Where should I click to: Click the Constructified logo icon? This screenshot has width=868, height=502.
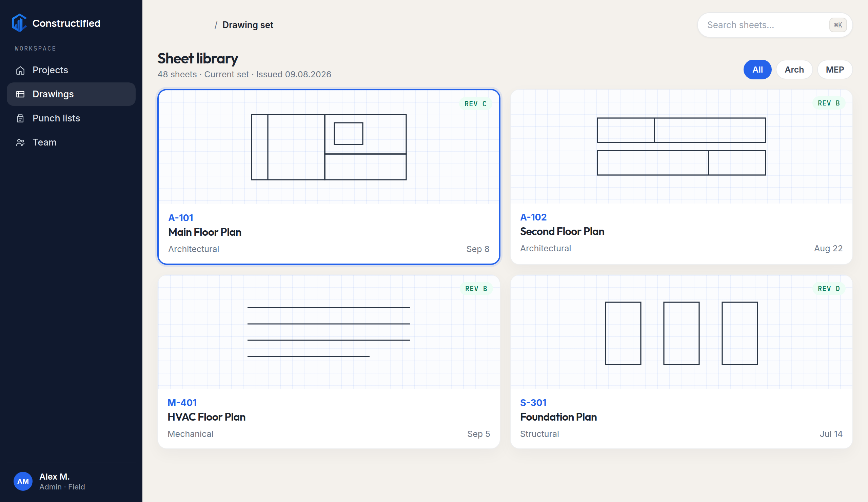click(19, 23)
